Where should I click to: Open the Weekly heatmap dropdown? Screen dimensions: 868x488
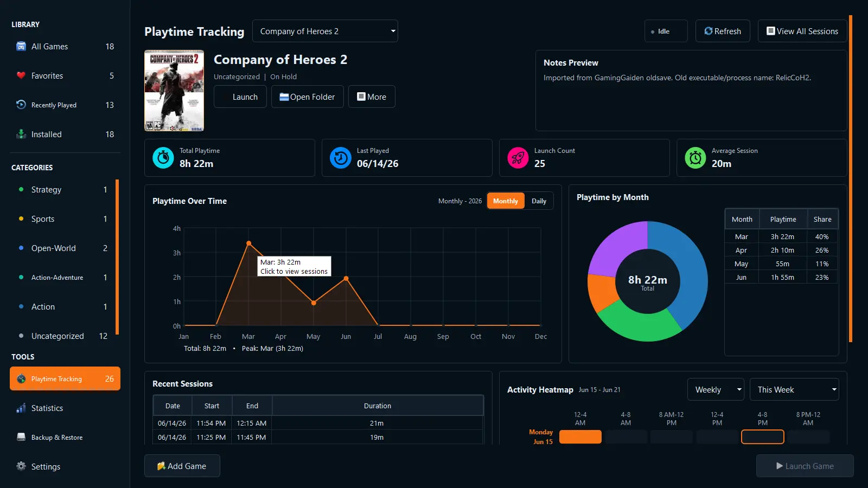(716, 389)
